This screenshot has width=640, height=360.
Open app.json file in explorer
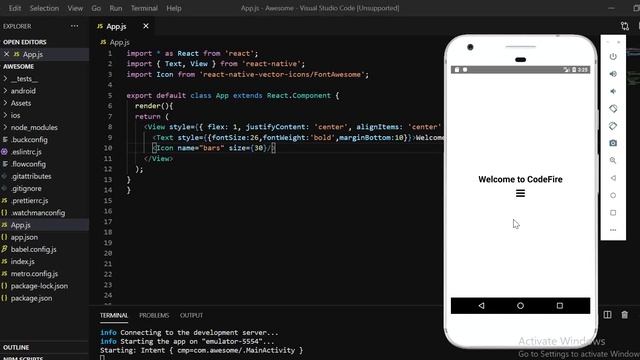[24, 237]
